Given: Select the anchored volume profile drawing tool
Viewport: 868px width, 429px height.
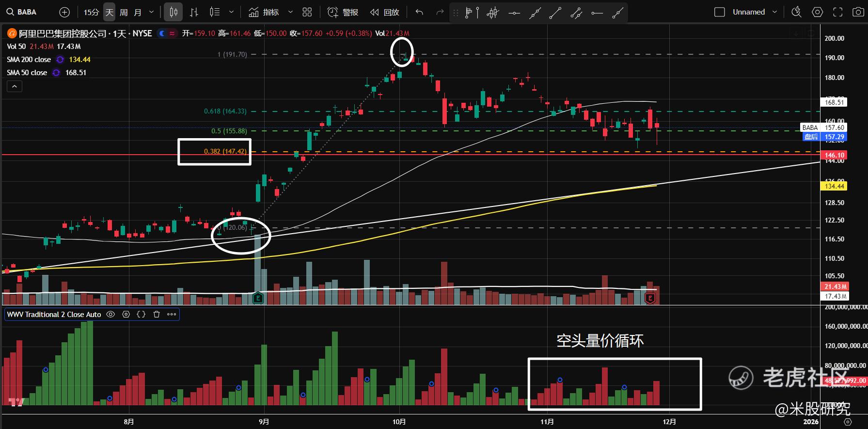Looking at the screenshot, I should pos(471,13).
